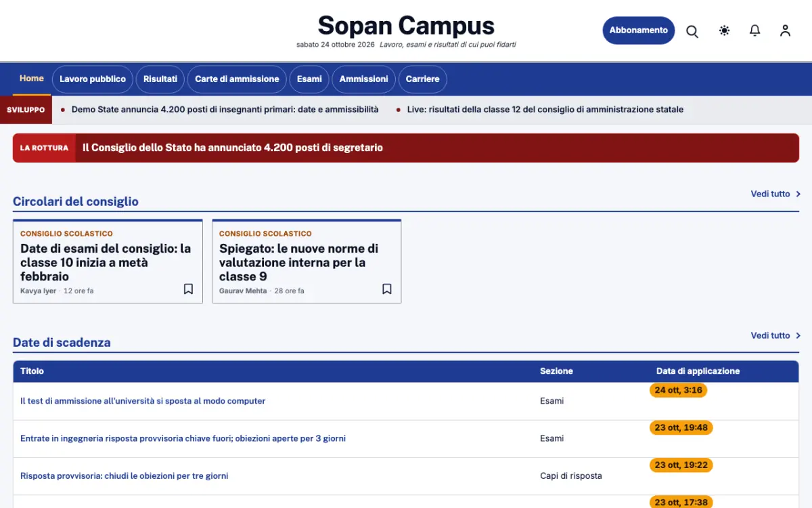812x508 pixels.
Task: Click the '23 ott, 19:48' date badge
Action: coord(681,427)
